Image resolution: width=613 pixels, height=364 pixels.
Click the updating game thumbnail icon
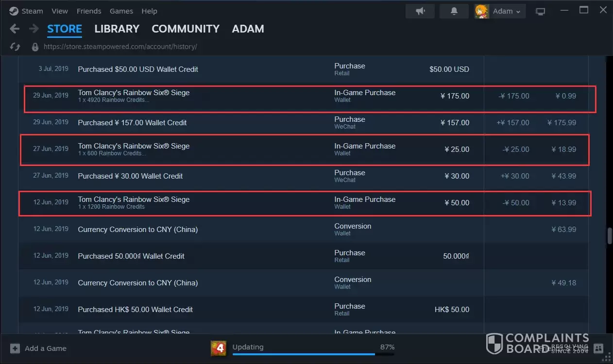219,348
